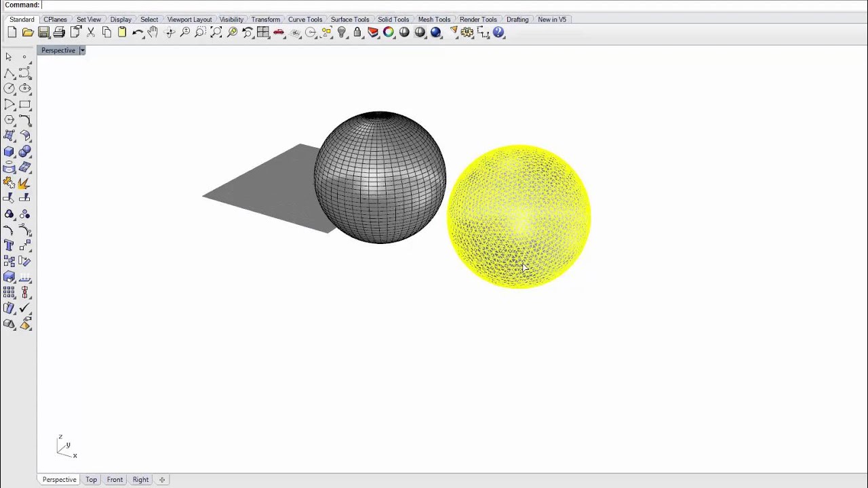Open the Surface Tools toolbar tab

[350, 20]
